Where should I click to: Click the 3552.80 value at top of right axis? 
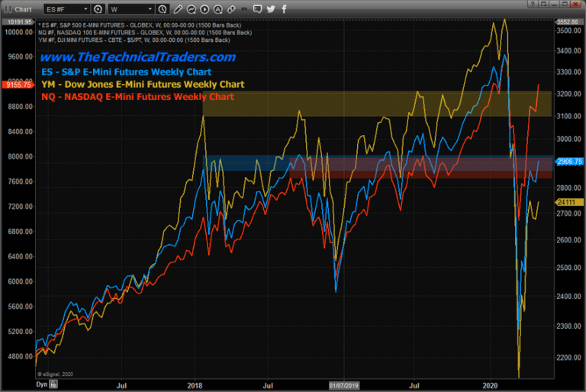coord(568,22)
